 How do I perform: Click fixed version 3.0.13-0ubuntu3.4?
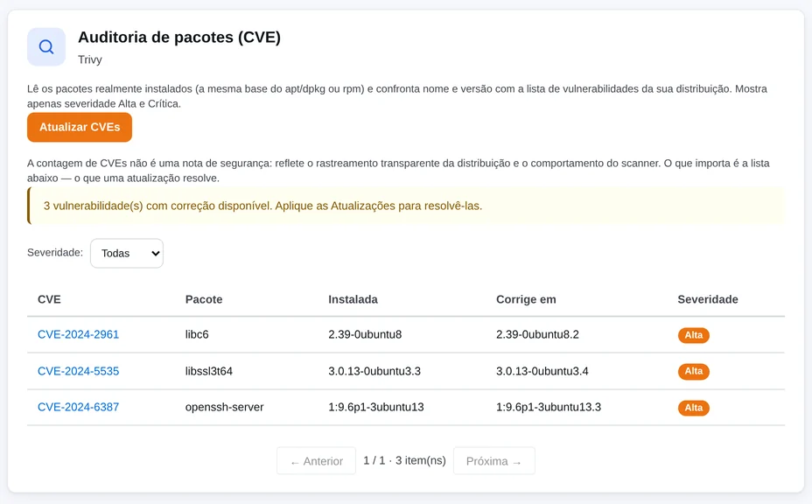(x=542, y=371)
